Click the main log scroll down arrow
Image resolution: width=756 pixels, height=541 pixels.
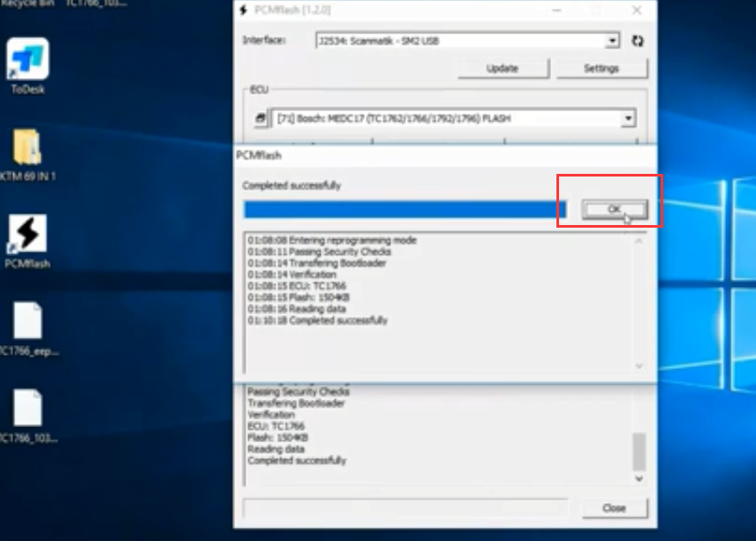(x=639, y=478)
